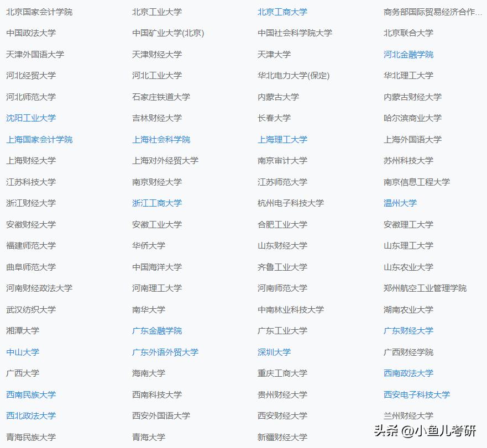
Task: Open the 上海理工大学 link
Action: tap(282, 140)
